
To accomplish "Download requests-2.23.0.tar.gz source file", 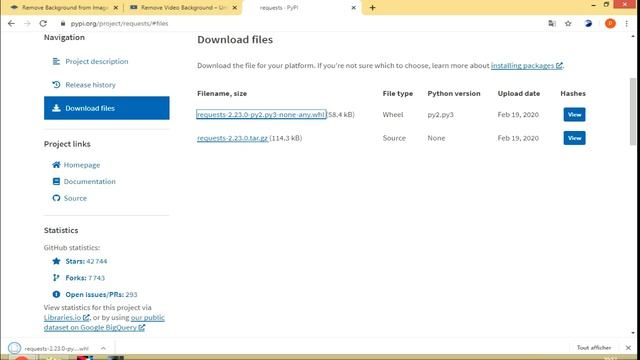I will 232,138.
